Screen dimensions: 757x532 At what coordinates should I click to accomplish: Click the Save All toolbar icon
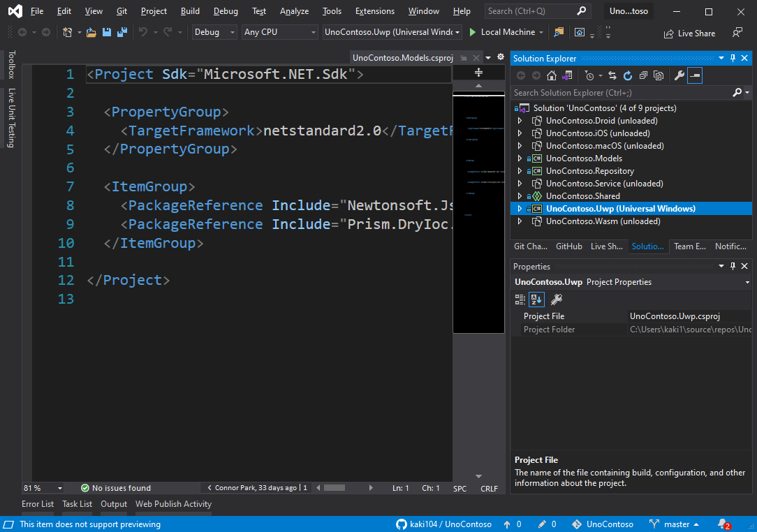pyautogui.click(x=122, y=32)
